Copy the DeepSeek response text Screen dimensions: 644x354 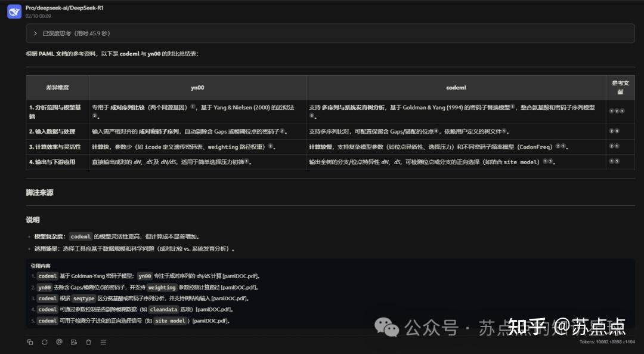(x=30, y=341)
